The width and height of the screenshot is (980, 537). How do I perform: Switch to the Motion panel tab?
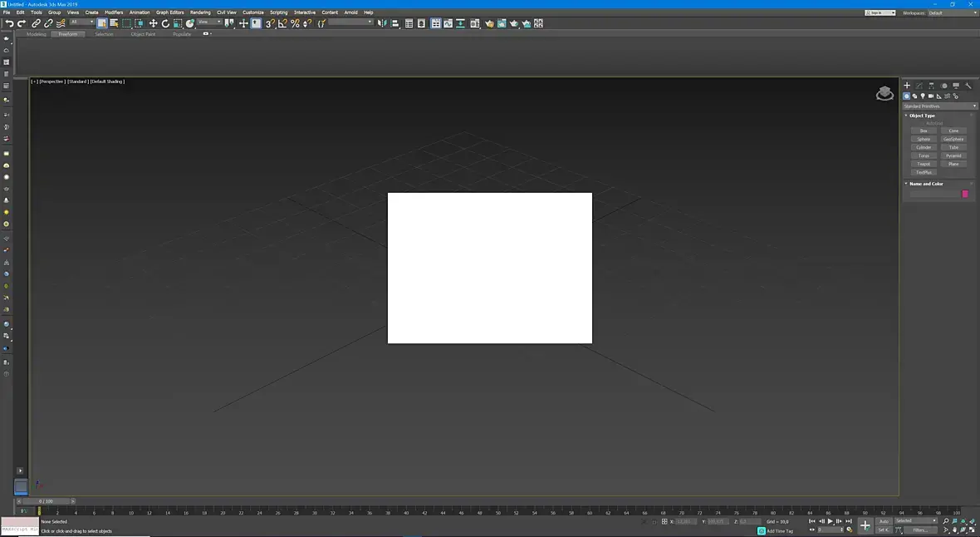click(943, 85)
